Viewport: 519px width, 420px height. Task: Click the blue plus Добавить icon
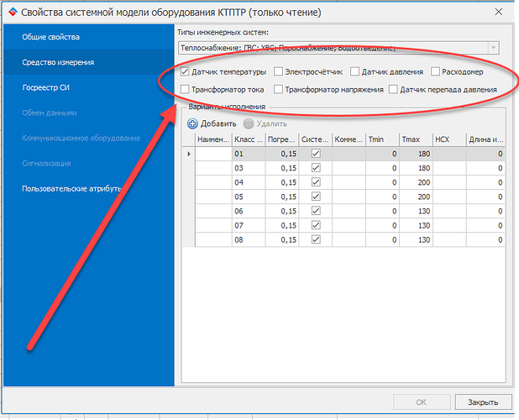[x=192, y=123]
